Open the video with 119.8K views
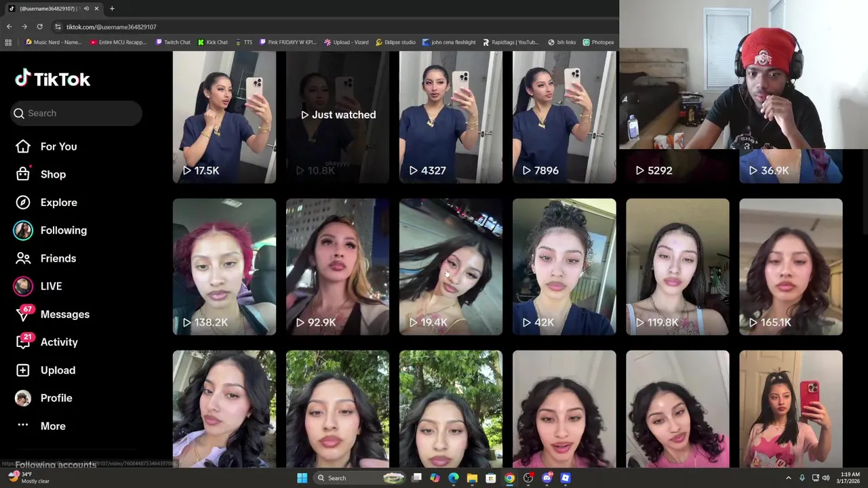The width and height of the screenshot is (868, 488). point(677,267)
